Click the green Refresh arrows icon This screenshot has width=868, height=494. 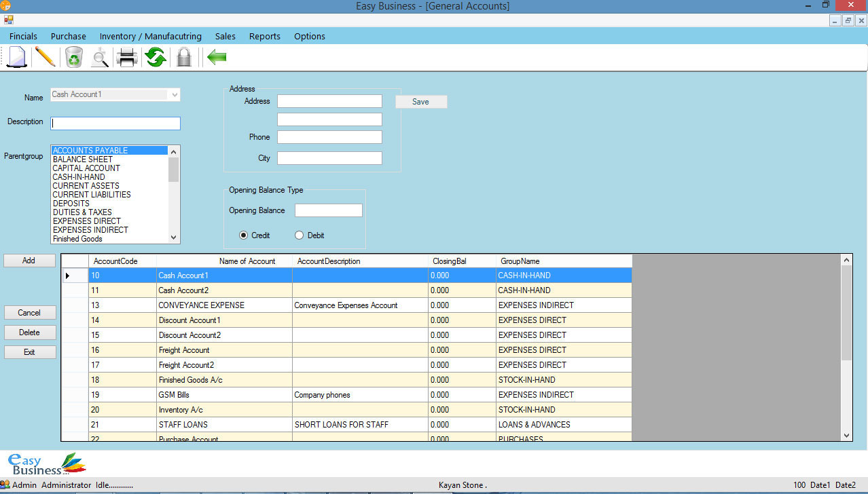pyautogui.click(x=156, y=57)
